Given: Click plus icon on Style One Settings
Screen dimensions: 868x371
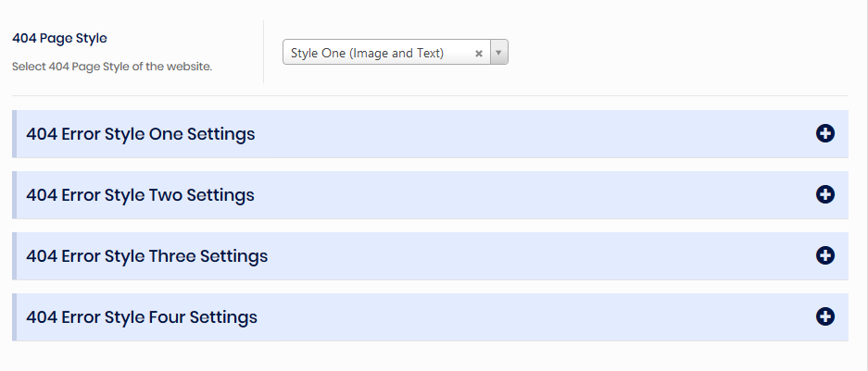Looking at the screenshot, I should pos(825,133).
